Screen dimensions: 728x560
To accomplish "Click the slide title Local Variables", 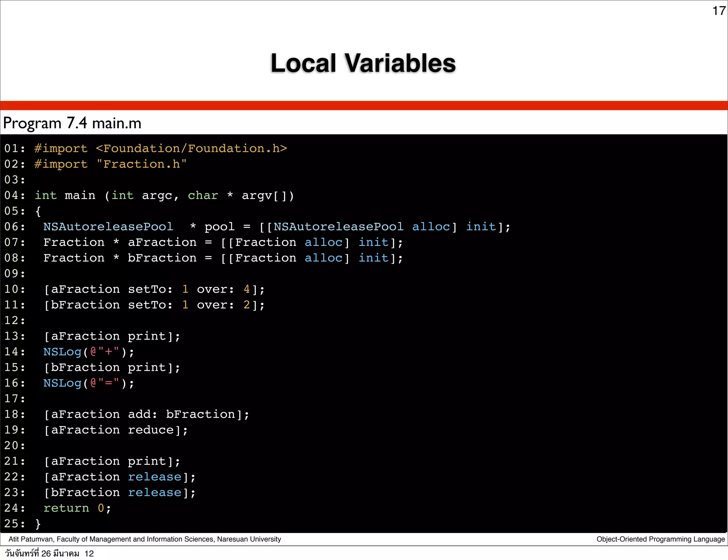I will [363, 63].
